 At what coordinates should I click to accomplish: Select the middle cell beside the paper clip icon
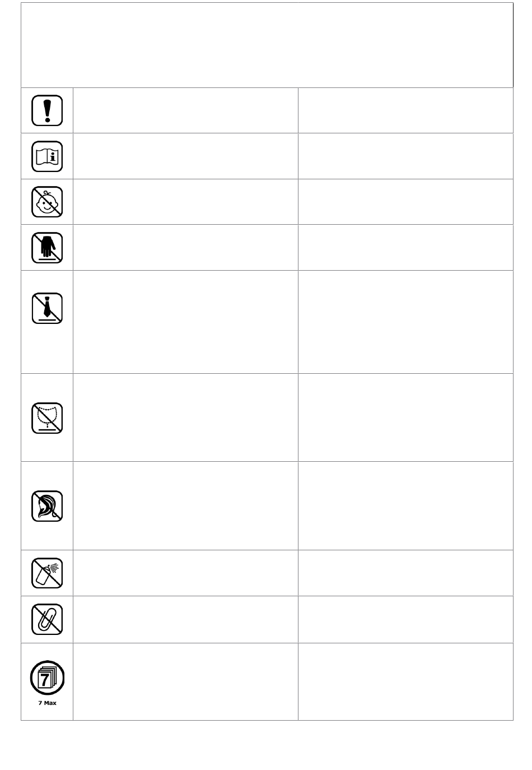tap(185, 619)
